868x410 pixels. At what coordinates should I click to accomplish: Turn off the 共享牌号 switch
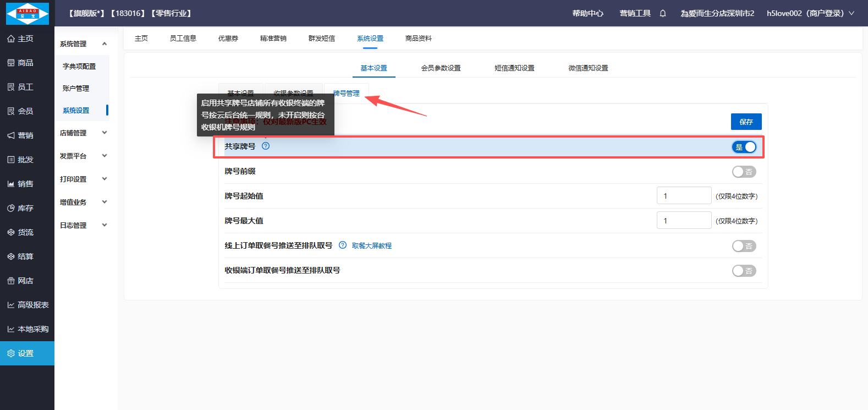[744, 147]
